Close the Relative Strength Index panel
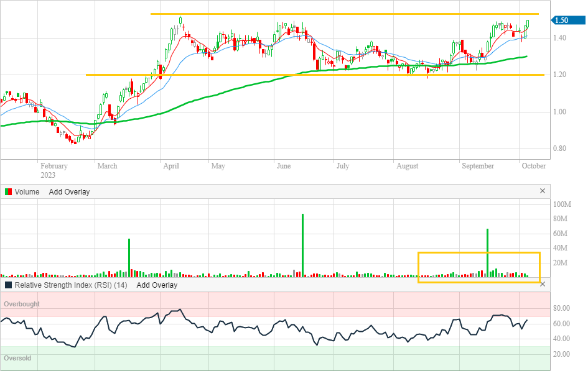The width and height of the screenshot is (588, 371). 542,284
